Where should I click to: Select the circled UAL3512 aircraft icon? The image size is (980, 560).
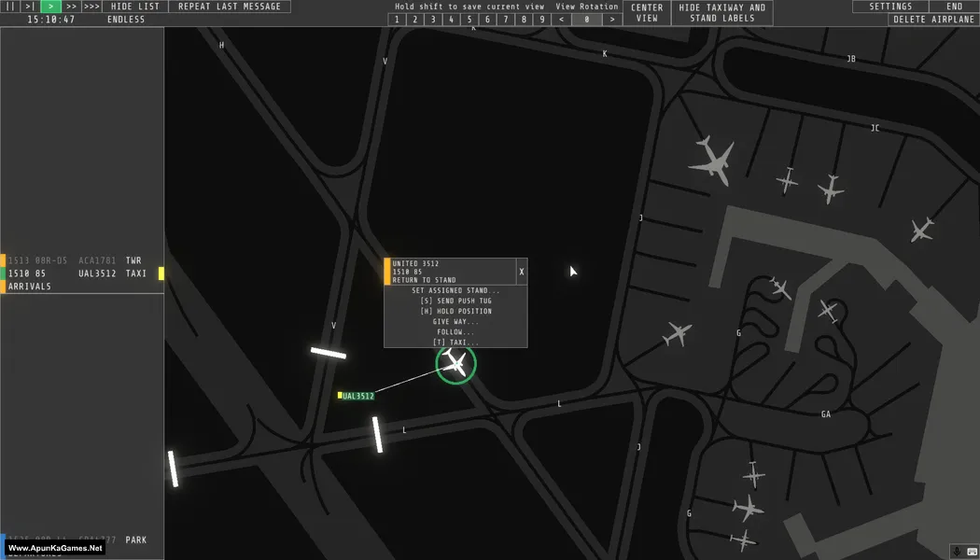455,363
